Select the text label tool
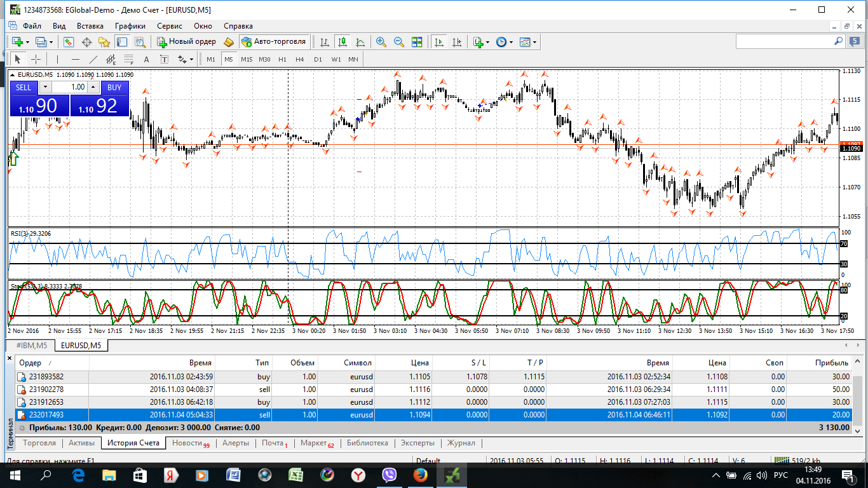 point(164,59)
